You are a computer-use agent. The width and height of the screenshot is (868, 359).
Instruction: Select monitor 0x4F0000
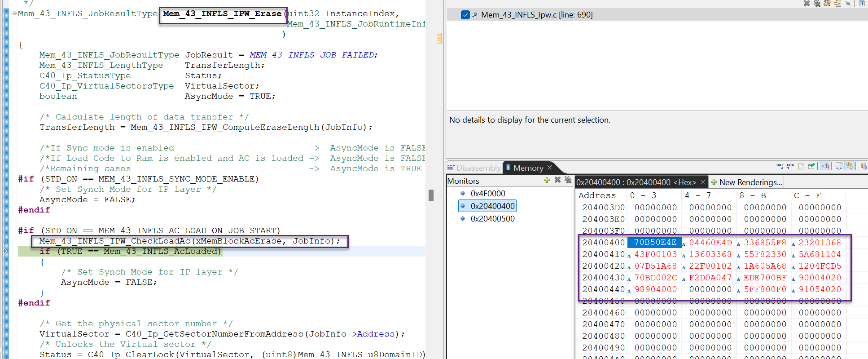point(487,194)
